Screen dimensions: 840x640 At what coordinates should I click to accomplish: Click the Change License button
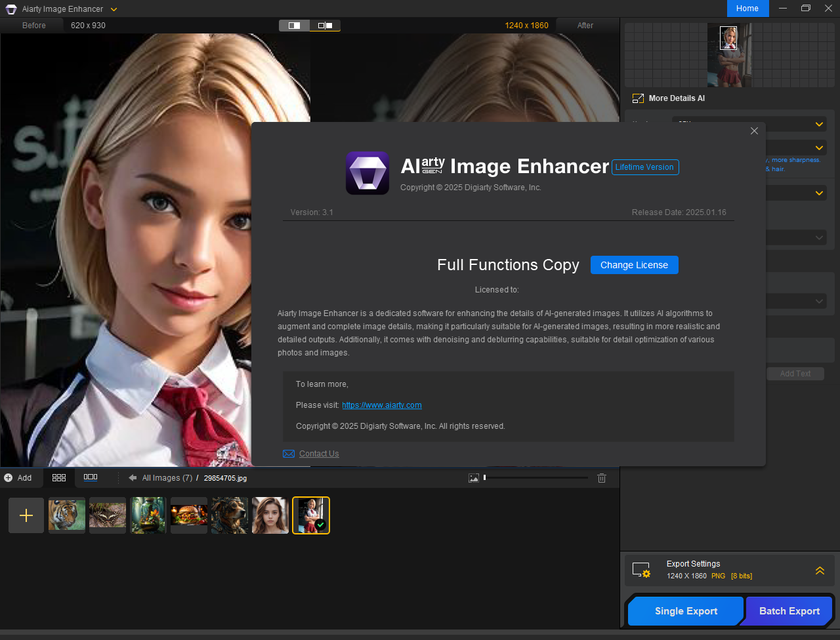click(634, 265)
